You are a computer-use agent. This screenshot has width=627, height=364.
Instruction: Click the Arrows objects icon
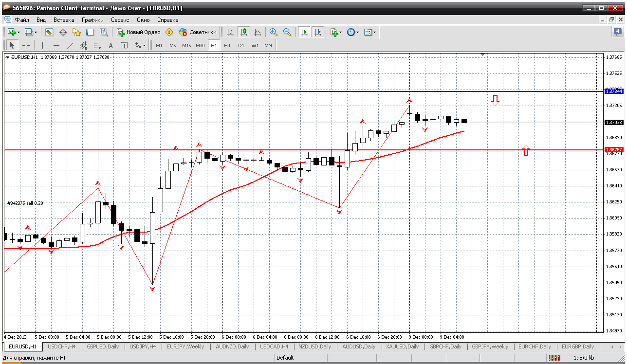pos(138,45)
